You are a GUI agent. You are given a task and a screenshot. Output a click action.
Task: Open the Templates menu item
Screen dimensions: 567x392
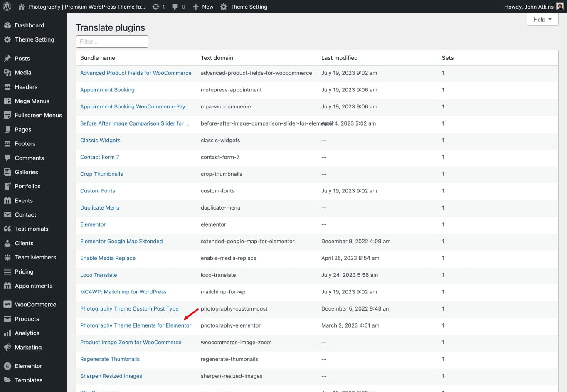click(29, 380)
